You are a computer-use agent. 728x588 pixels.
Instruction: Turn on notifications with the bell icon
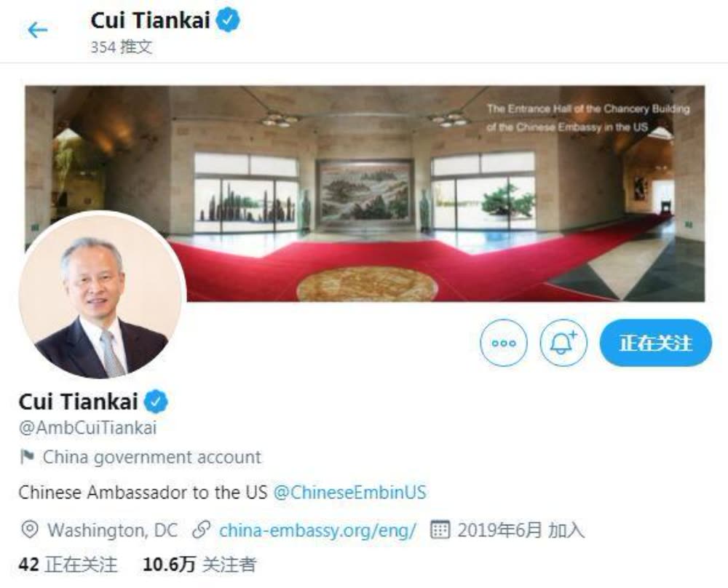[563, 343]
